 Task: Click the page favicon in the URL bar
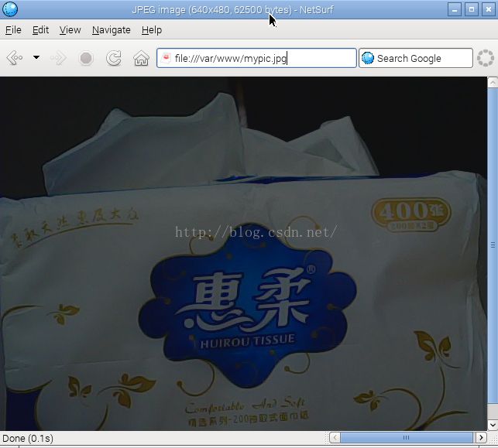pos(166,58)
